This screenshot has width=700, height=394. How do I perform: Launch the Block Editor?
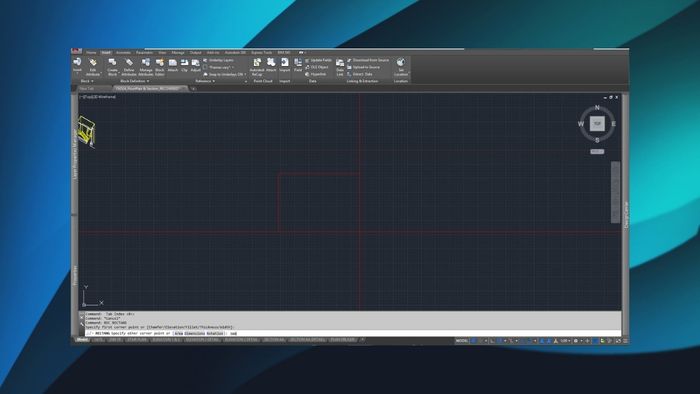pos(159,66)
